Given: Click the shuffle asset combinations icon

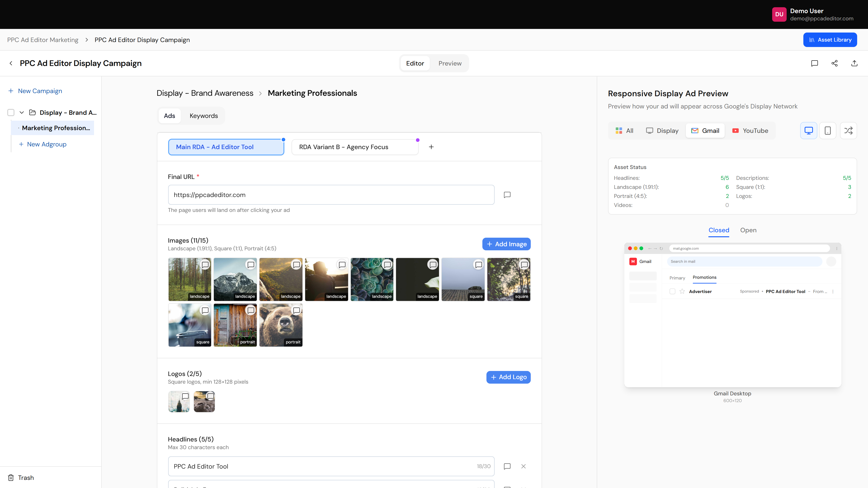Looking at the screenshot, I should click(x=849, y=131).
